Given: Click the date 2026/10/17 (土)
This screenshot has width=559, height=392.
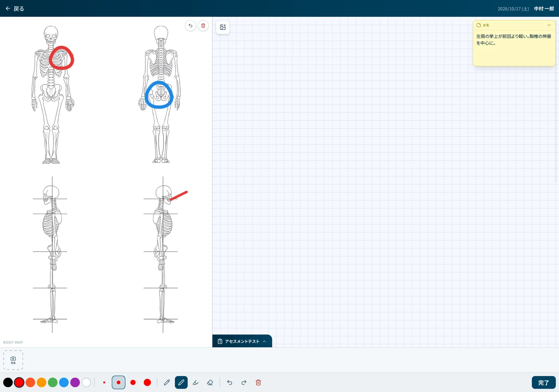Looking at the screenshot, I should 513,9.
